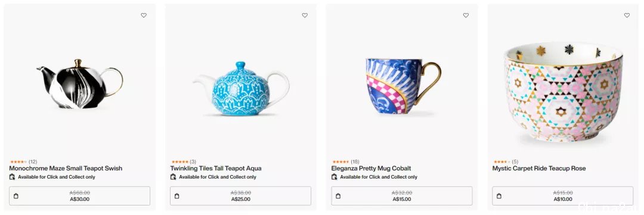This screenshot has height=215, width=644.
Task: View the black and white teapot image
Action: [80, 84]
